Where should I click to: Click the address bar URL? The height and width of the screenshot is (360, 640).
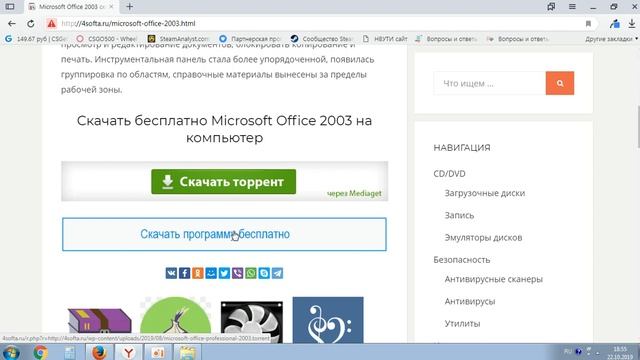(x=128, y=24)
